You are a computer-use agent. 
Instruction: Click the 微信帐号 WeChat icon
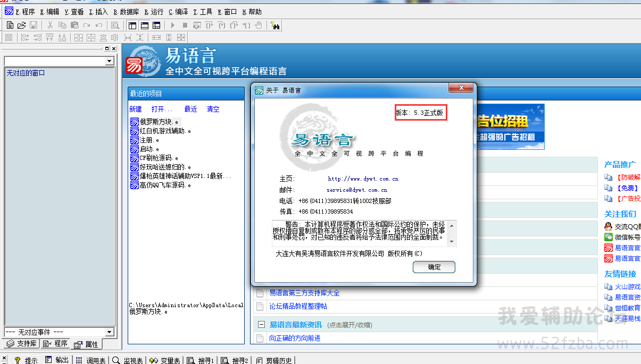[609, 237]
